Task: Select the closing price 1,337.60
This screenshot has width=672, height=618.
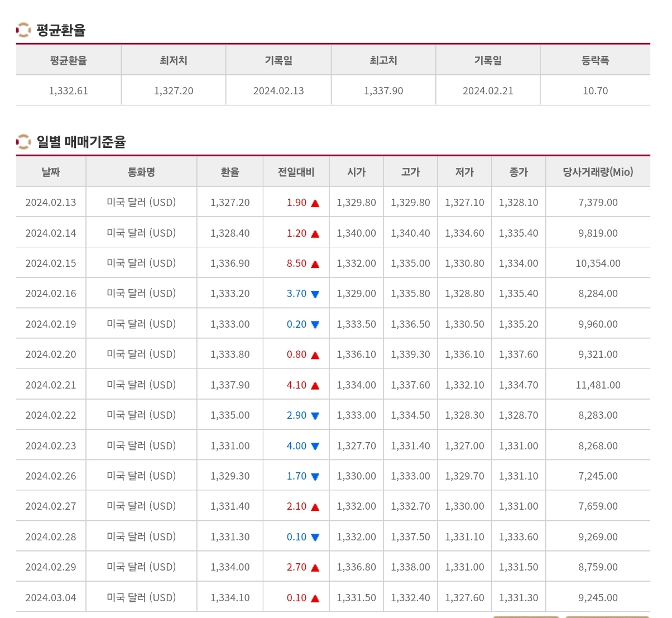Action: coord(519,354)
